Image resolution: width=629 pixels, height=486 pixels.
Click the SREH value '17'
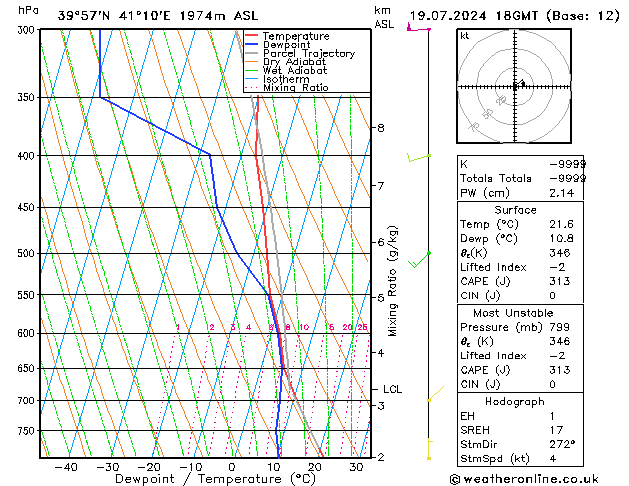click(x=556, y=430)
